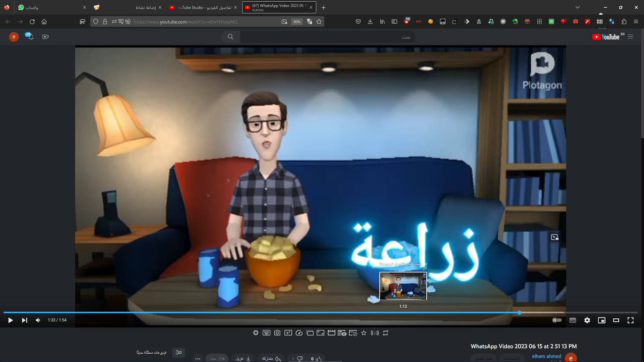
Task: Expand list all tabs chevron
Action: coord(578,7)
